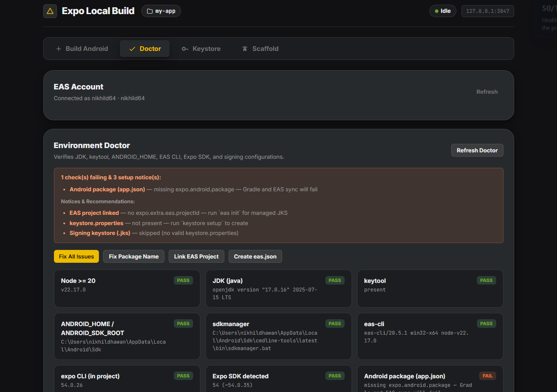Click the JDK (java) card title
Screen dimensions: 557x392
tap(228, 281)
